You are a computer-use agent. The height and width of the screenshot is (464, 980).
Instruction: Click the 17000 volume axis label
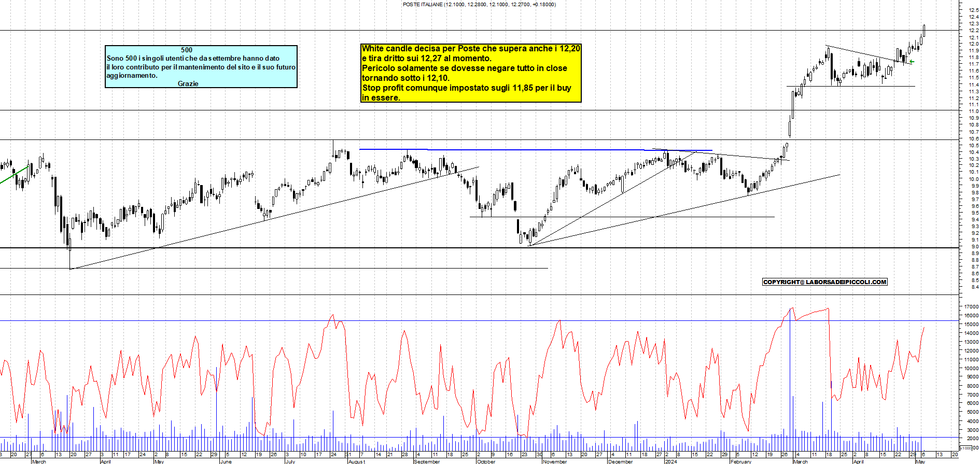tap(971, 307)
